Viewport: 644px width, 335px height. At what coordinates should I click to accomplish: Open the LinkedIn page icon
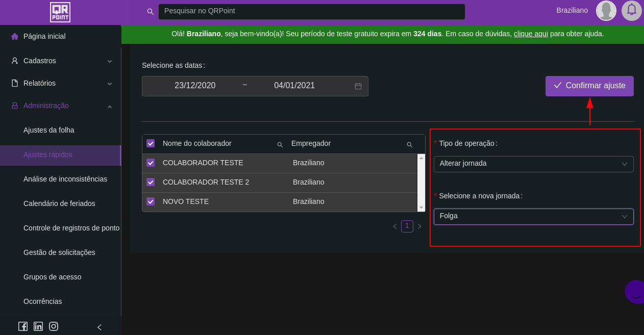(x=38, y=326)
